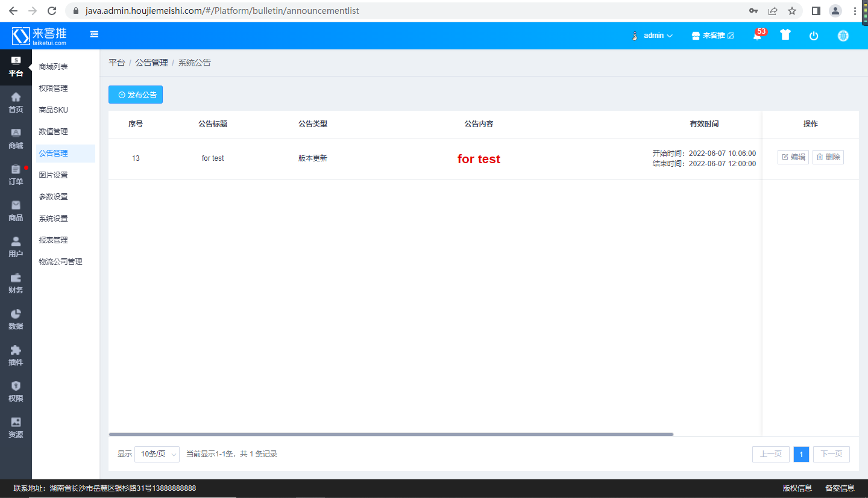
Task: Click the 开始时间 2022-06-07 10:06:00 text
Action: 704,154
